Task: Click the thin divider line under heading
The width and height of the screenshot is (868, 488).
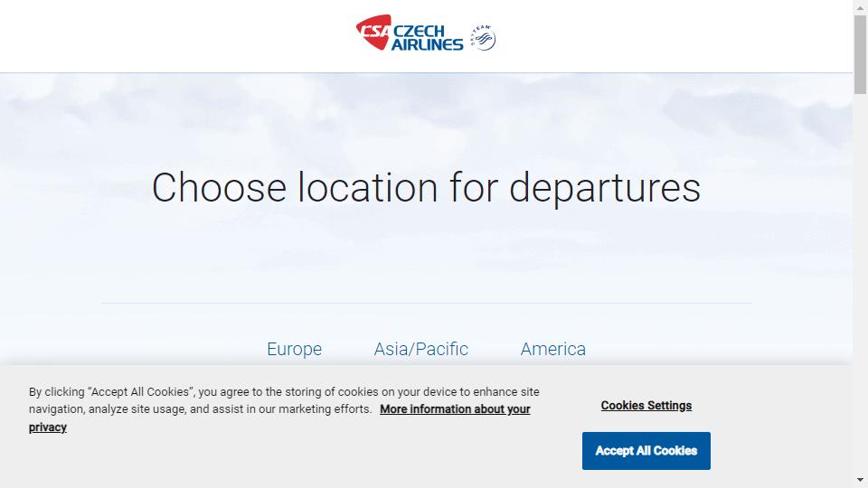Action: tap(426, 304)
